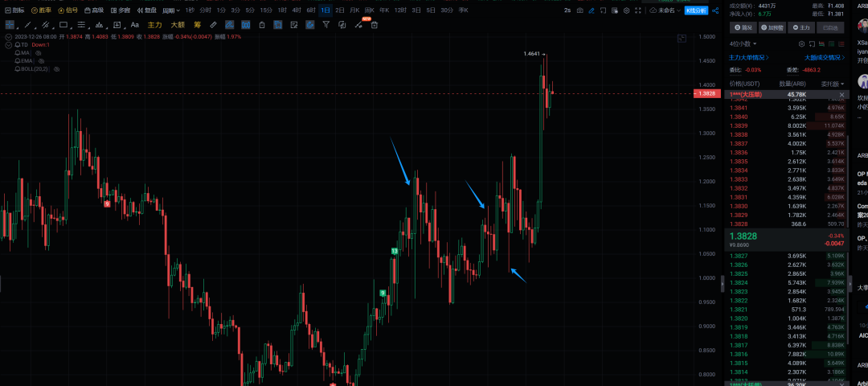Click the 简况 overview button
The image size is (868, 386).
tap(743, 27)
